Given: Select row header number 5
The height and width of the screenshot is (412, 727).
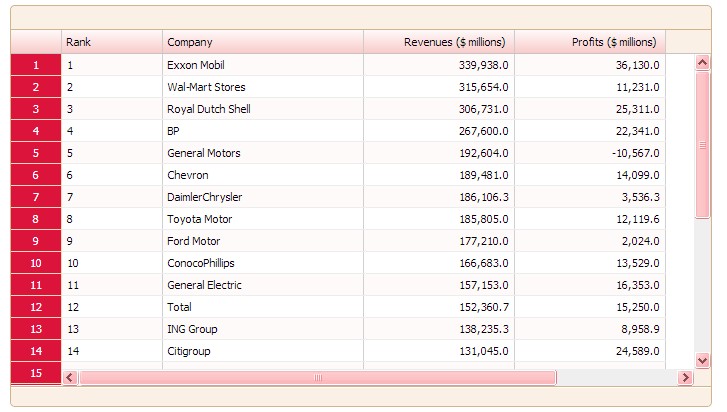Looking at the screenshot, I should pos(36,153).
